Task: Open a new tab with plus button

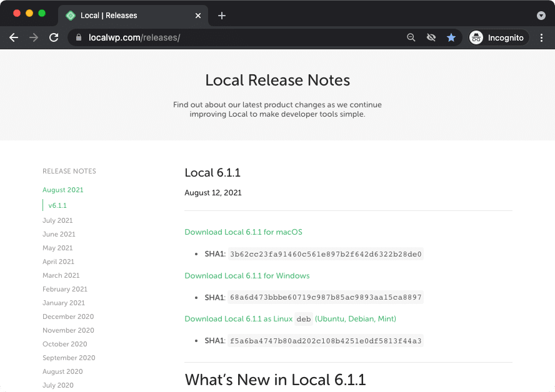Action: coord(222,16)
